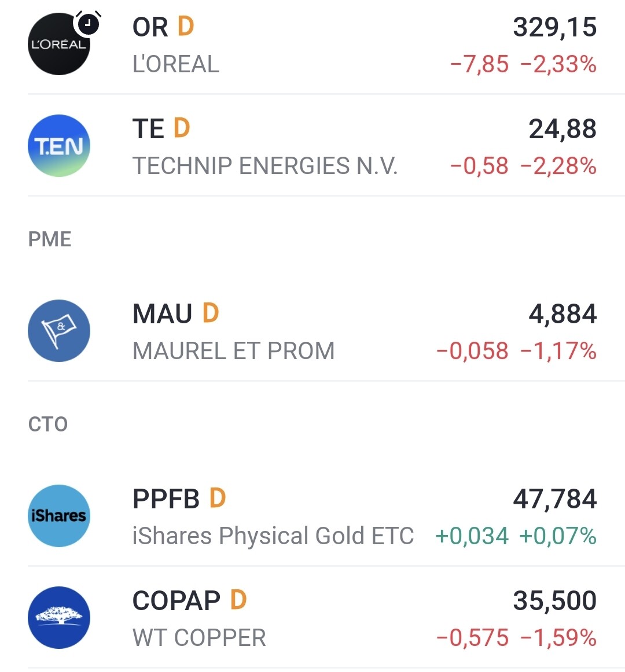Select the PME section header
Viewport: 625px width, 672px height.
click(x=50, y=239)
